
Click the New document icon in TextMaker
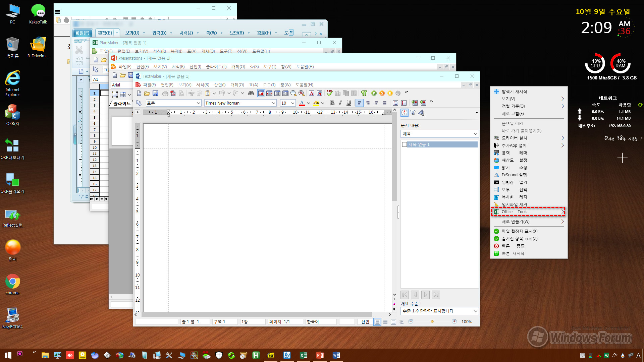[139, 93]
